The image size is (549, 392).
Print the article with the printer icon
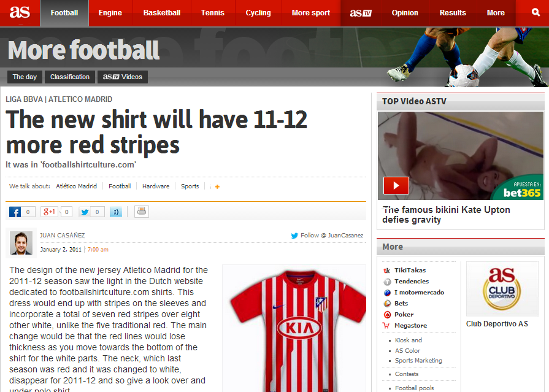point(142,211)
